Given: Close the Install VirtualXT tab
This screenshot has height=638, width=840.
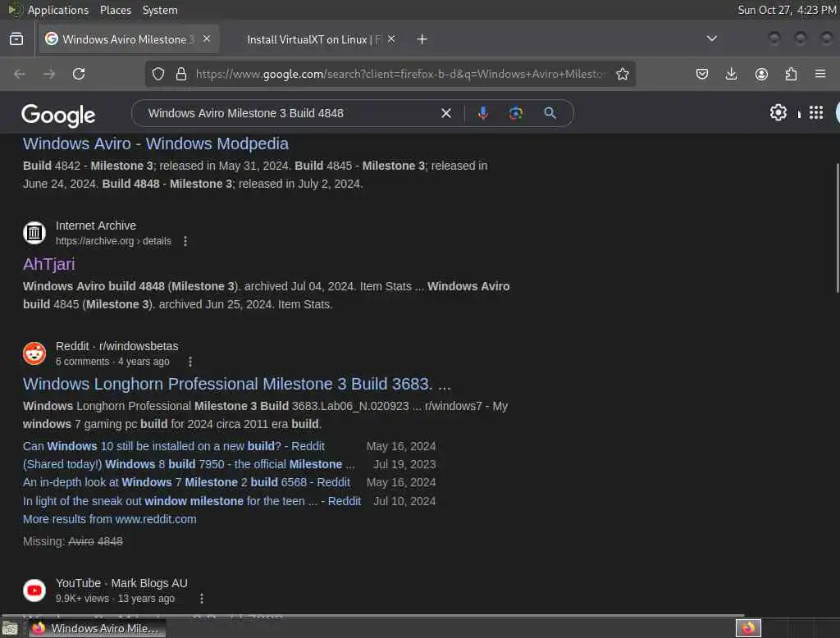Looking at the screenshot, I should point(391,39).
